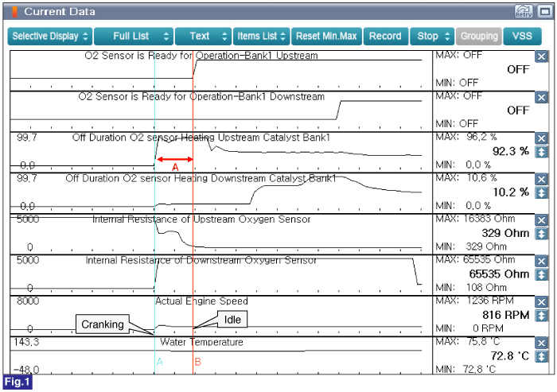Open the Full List dropdown

[x=134, y=37]
